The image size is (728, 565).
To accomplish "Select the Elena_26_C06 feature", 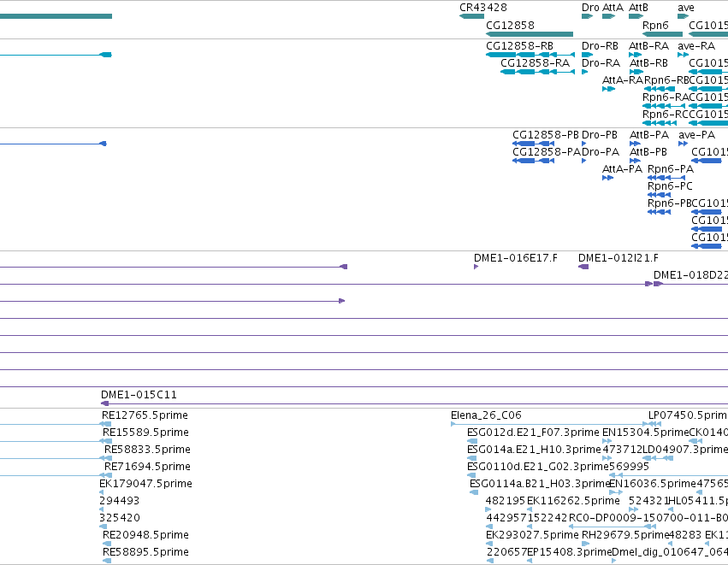I will tap(486, 415).
